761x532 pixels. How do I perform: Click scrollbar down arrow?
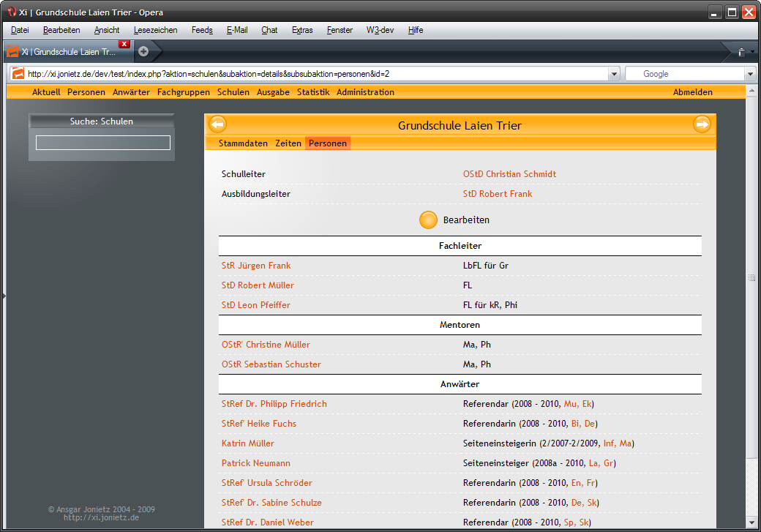click(751, 522)
